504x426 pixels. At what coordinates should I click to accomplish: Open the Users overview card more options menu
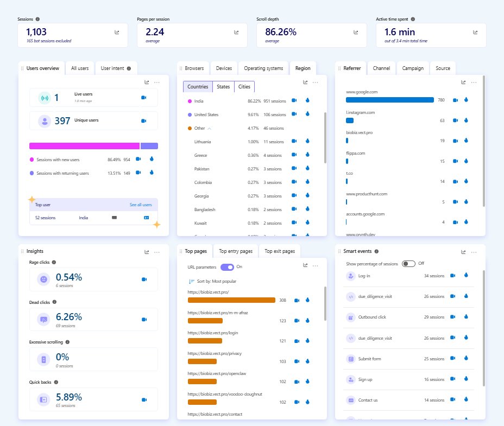[x=157, y=82]
